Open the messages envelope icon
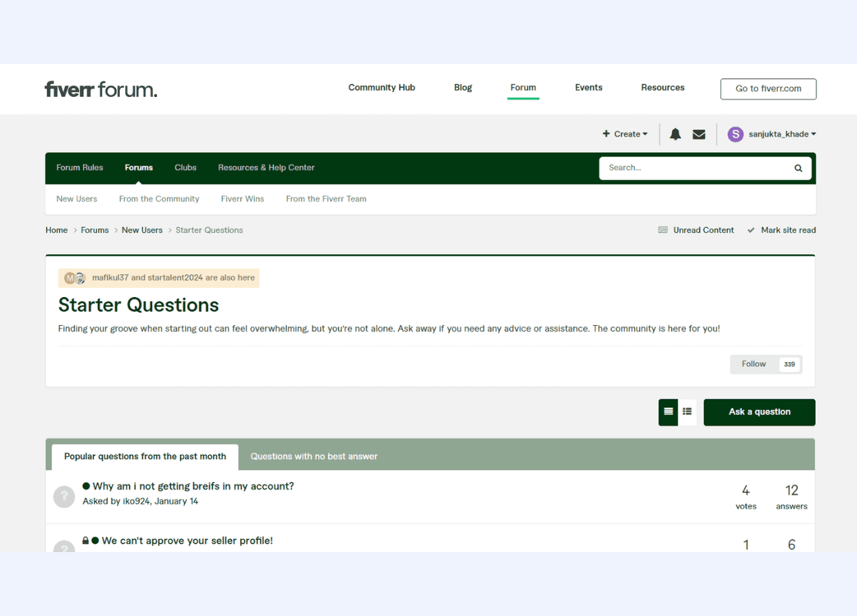857x616 pixels. pyautogui.click(x=699, y=134)
